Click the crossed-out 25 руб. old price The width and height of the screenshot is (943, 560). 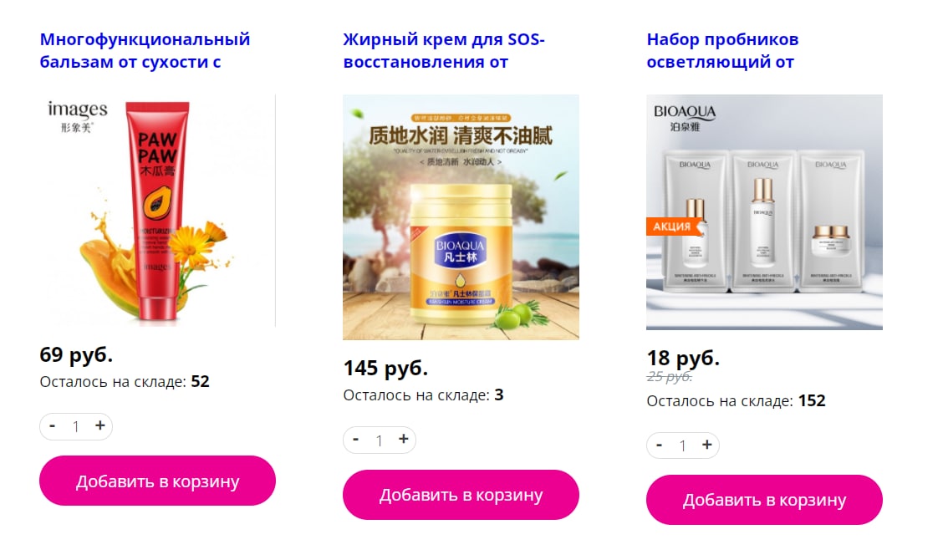[670, 377]
